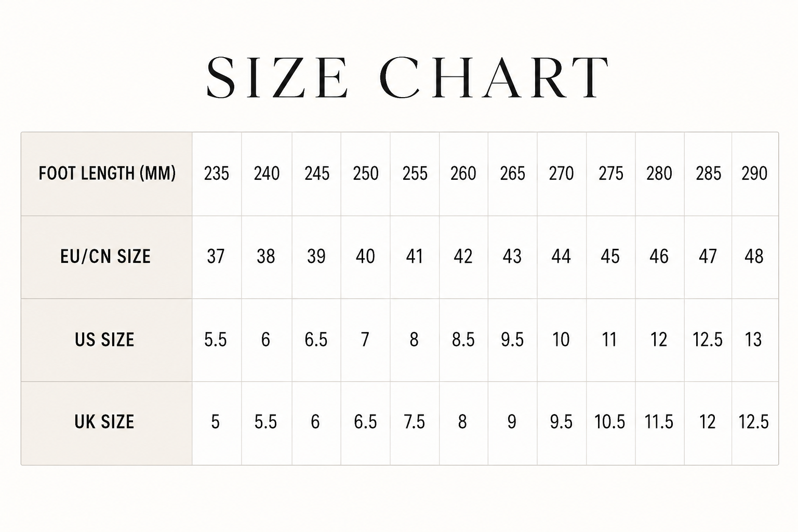Select the 290 foot length cell

755,174
